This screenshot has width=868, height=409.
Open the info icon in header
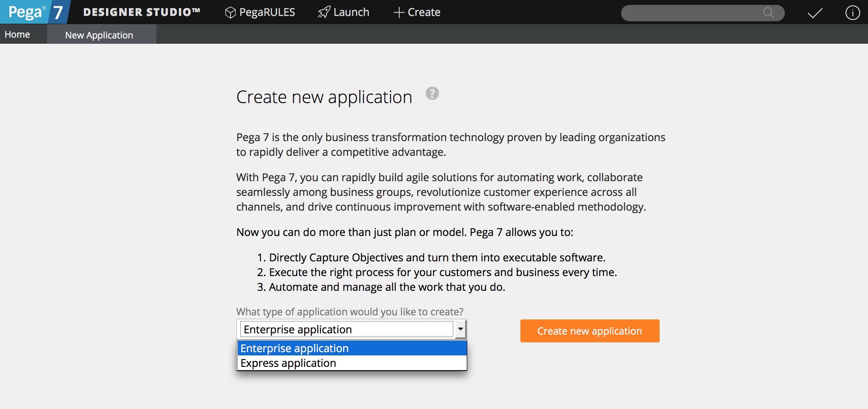pos(852,13)
